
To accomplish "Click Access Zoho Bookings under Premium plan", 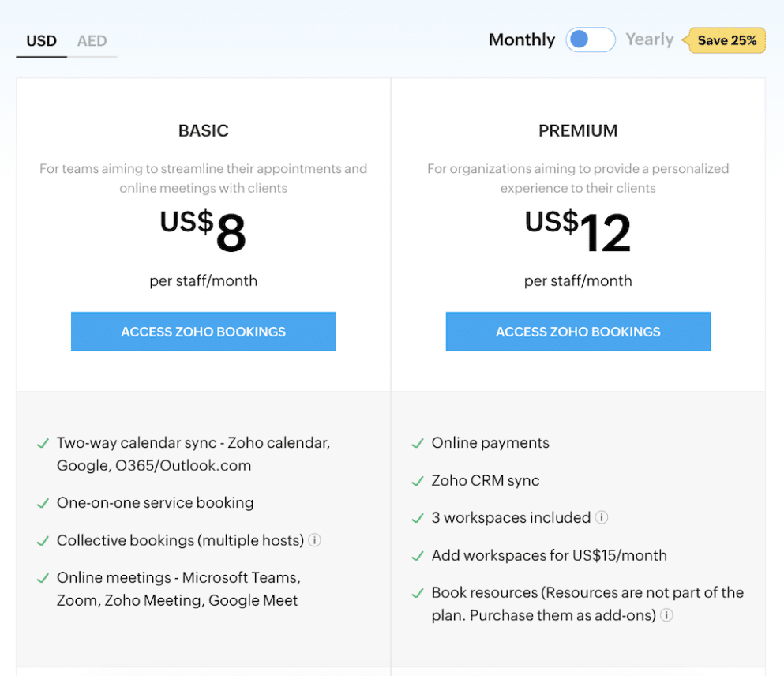I will 577,332.
